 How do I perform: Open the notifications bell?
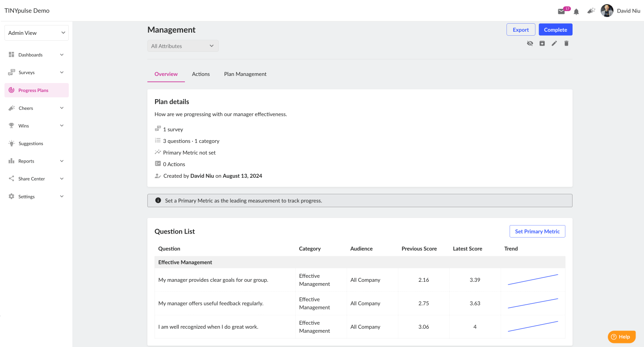tap(576, 12)
